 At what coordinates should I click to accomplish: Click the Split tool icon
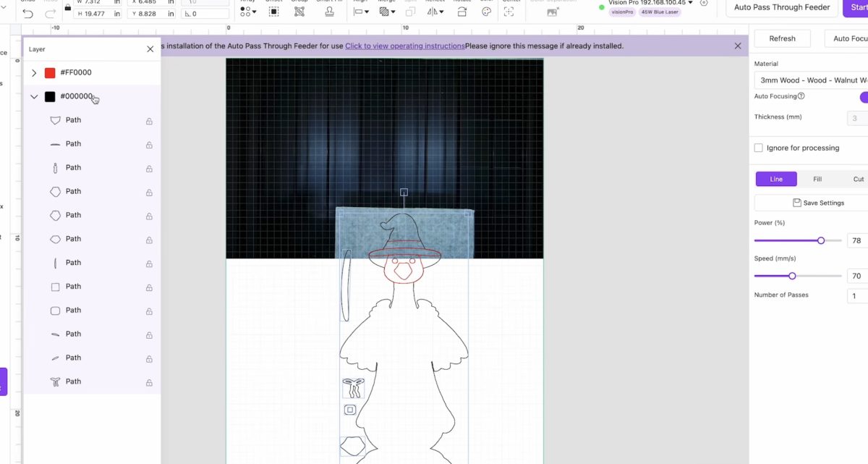(x=410, y=12)
